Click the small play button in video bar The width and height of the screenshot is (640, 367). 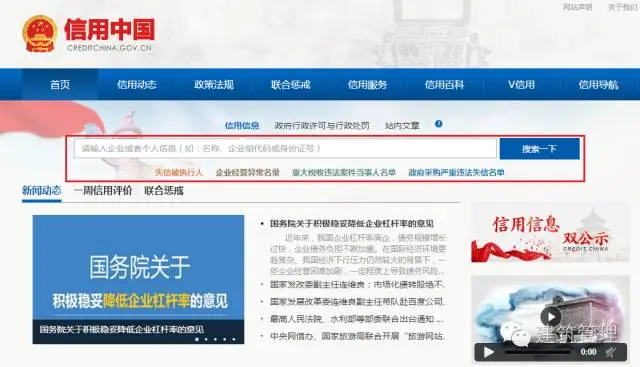point(488,352)
